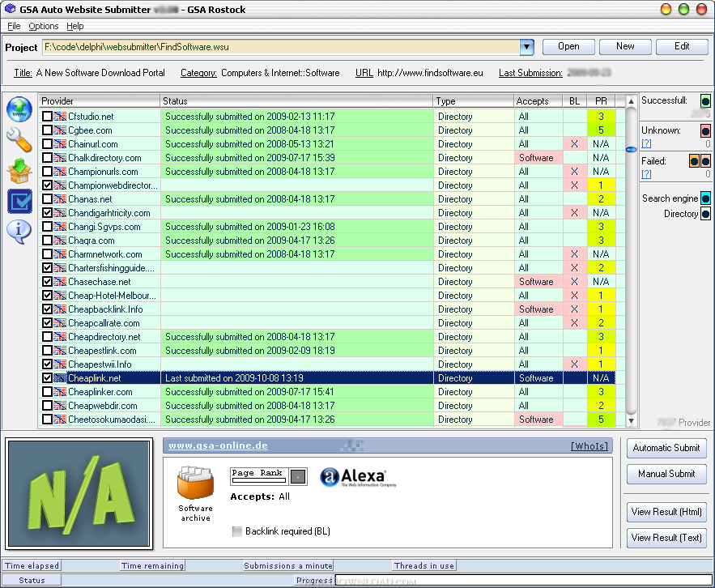Screen dimensions: 715x588
Task: Click the provider list scrollbar down arrow
Action: point(632,421)
